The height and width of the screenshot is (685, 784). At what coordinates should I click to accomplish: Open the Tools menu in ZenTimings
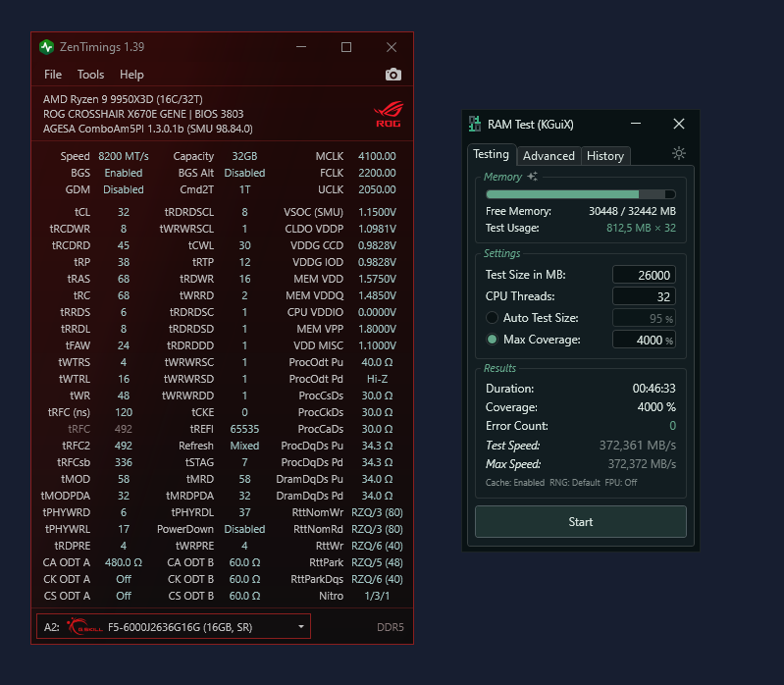click(x=90, y=75)
